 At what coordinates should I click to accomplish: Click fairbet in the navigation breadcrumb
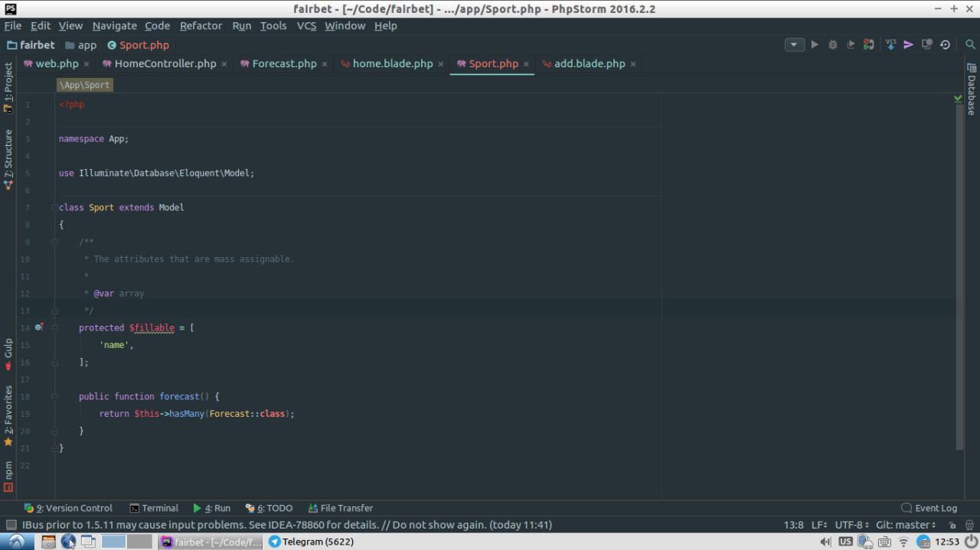click(31, 45)
